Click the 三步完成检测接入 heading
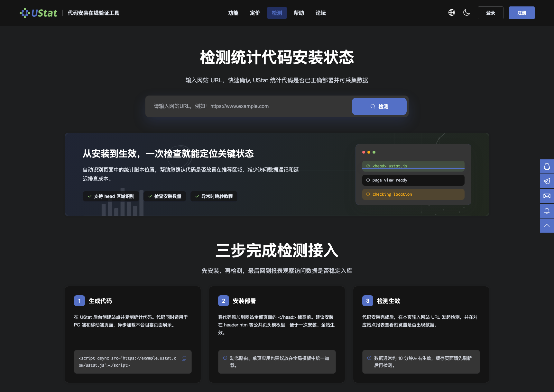 coord(277,250)
